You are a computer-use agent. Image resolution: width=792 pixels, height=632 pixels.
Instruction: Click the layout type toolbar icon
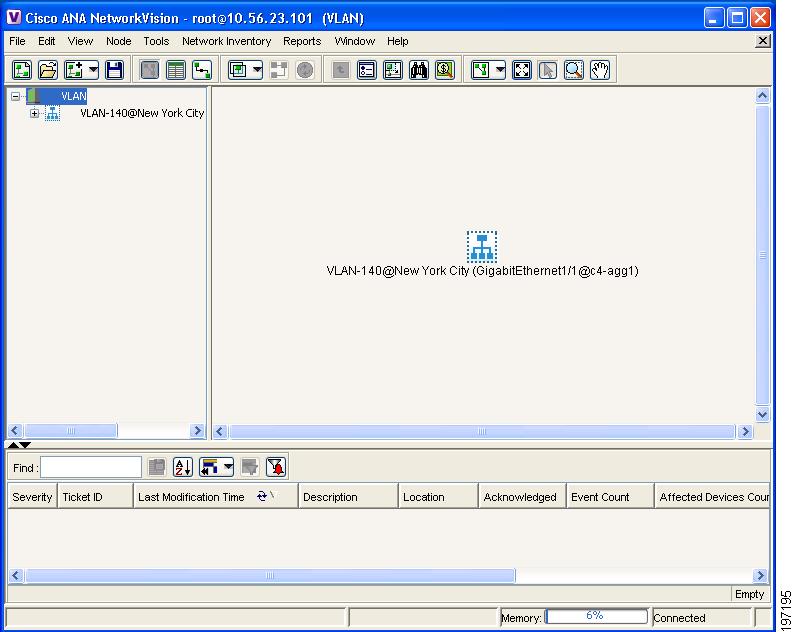click(481, 70)
